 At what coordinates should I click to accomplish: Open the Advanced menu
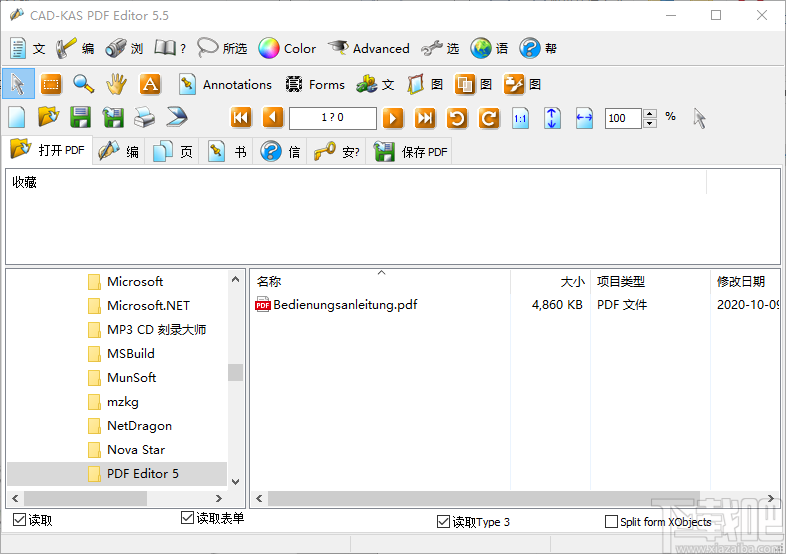click(x=369, y=49)
